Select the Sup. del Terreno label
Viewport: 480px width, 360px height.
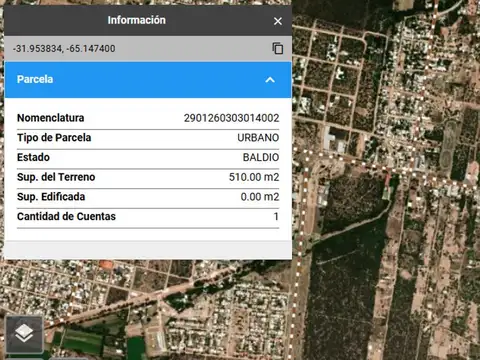point(56,177)
